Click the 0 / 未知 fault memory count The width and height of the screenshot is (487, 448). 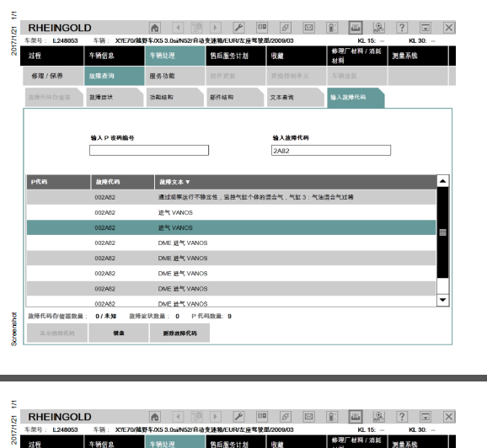click(106, 317)
